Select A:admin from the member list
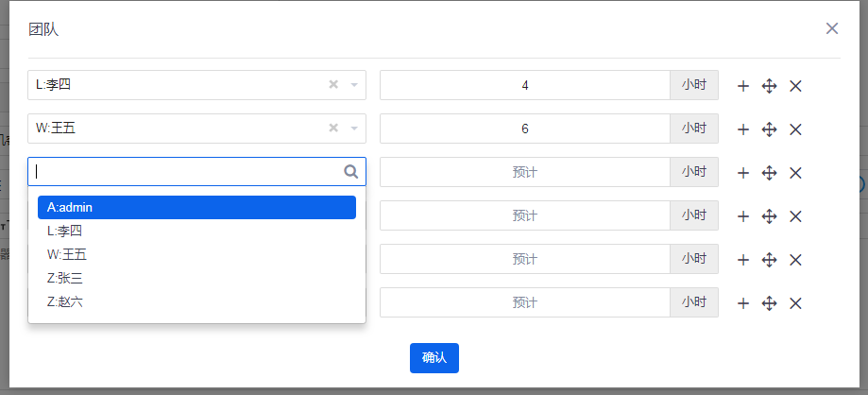Viewport: 868px width, 395px height. click(196, 207)
